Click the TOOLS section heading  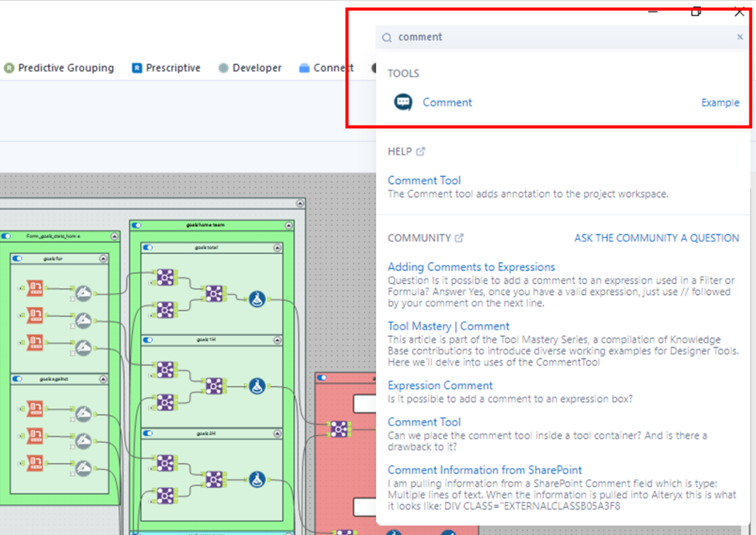[x=403, y=74]
